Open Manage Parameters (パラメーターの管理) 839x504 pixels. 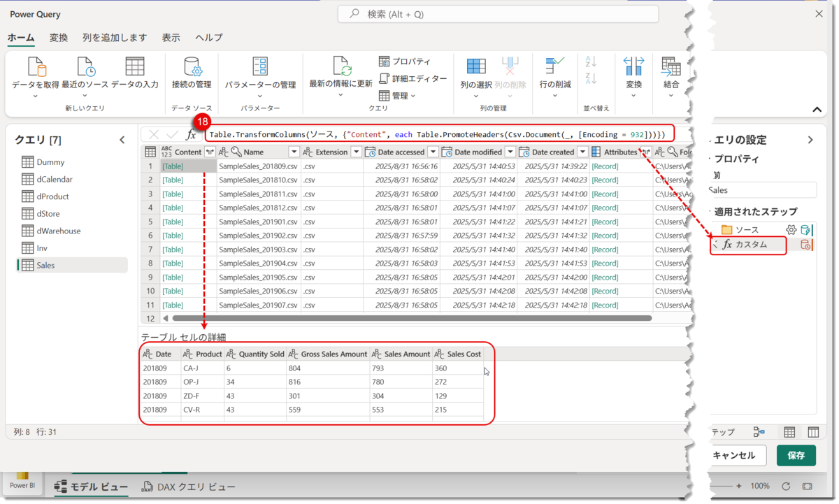click(x=260, y=77)
